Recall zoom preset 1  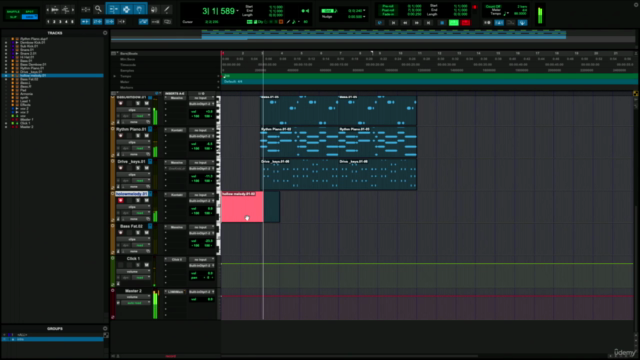pos(48,22)
